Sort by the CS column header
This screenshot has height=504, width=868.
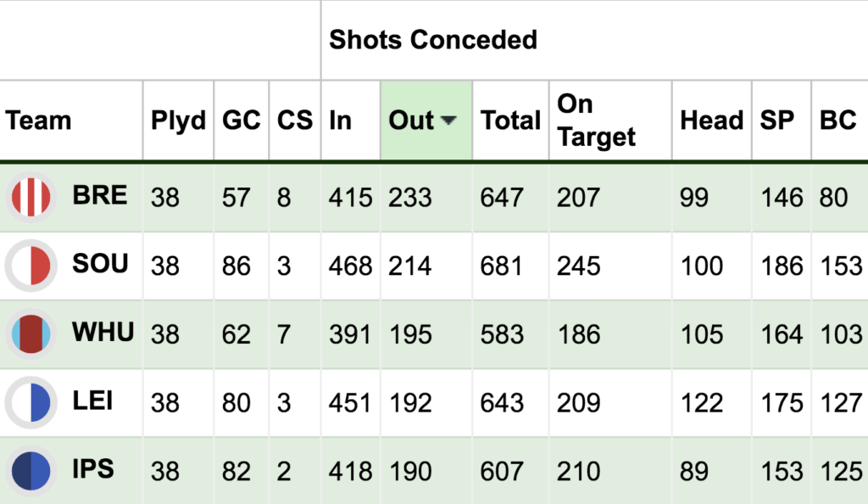[294, 120]
